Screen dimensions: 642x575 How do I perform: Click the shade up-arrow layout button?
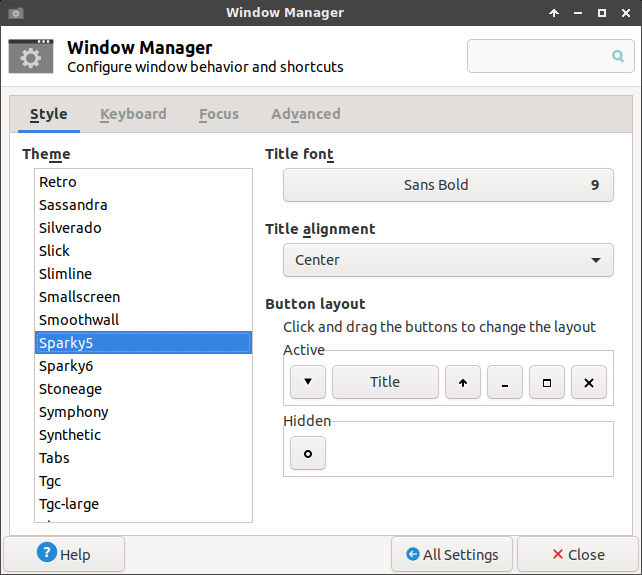click(x=463, y=382)
